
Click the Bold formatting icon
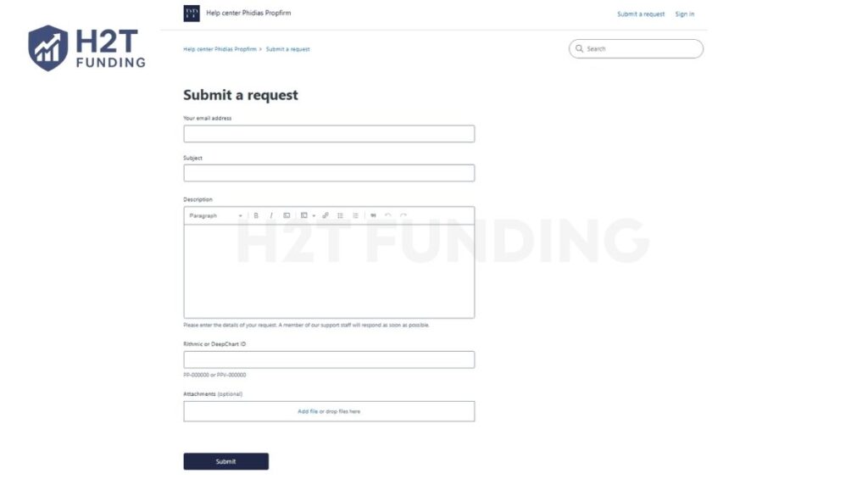(x=256, y=215)
